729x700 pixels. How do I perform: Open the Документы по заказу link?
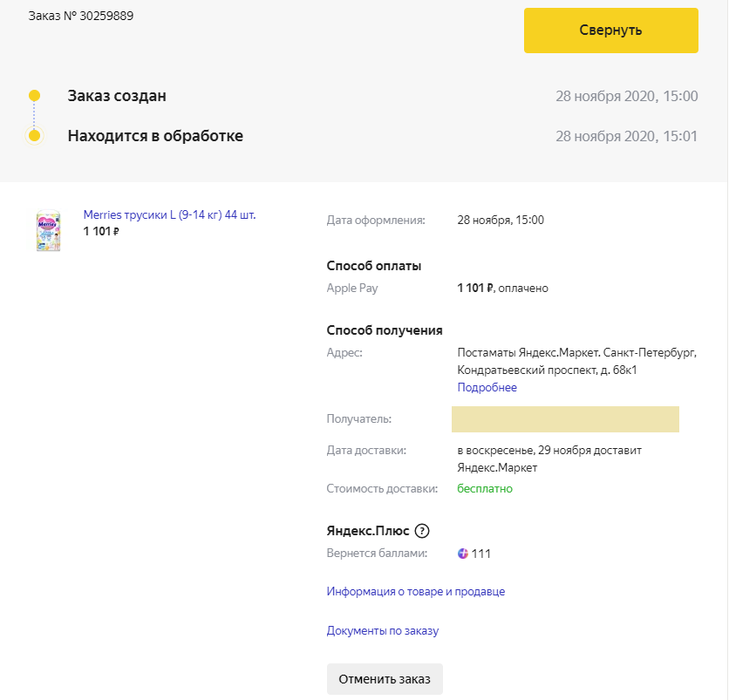click(382, 630)
